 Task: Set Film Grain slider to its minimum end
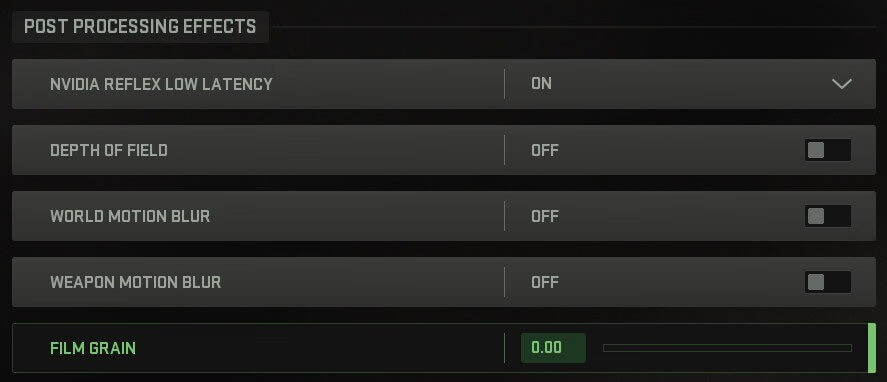pos(605,348)
